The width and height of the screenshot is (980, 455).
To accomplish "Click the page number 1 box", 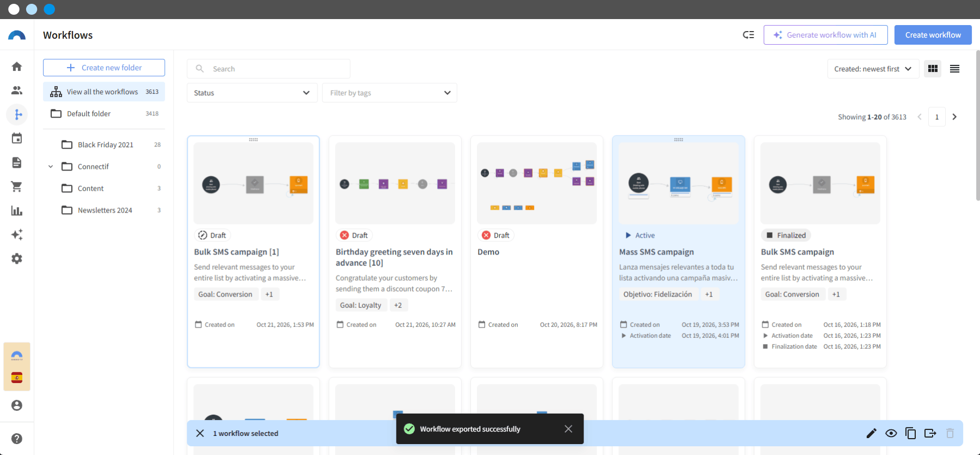I will point(937,117).
